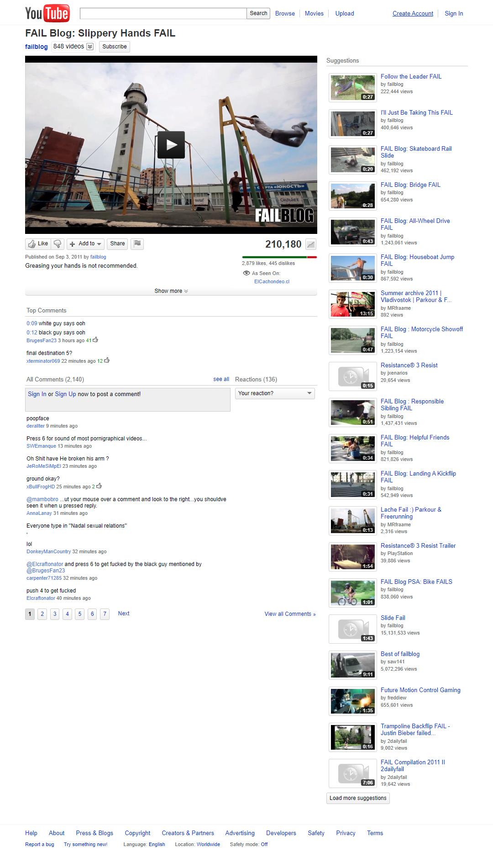This screenshot has width=493, height=868.
Task: Click see all comments link
Action: pos(221,379)
